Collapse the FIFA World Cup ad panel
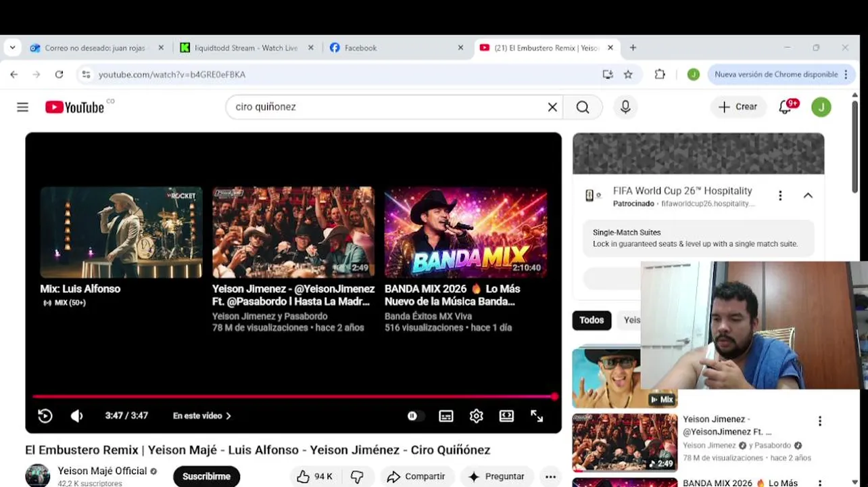The height and width of the screenshot is (487, 868). click(808, 195)
